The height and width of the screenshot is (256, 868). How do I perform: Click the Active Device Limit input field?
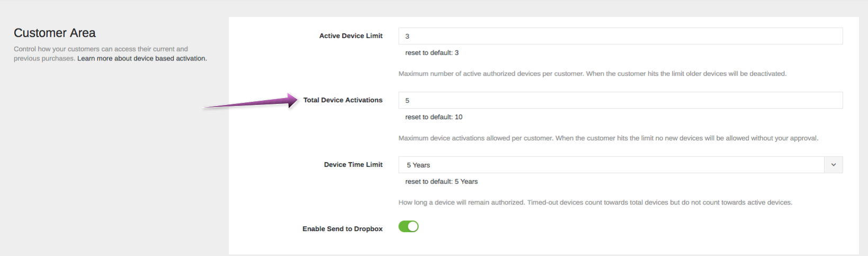coord(620,36)
